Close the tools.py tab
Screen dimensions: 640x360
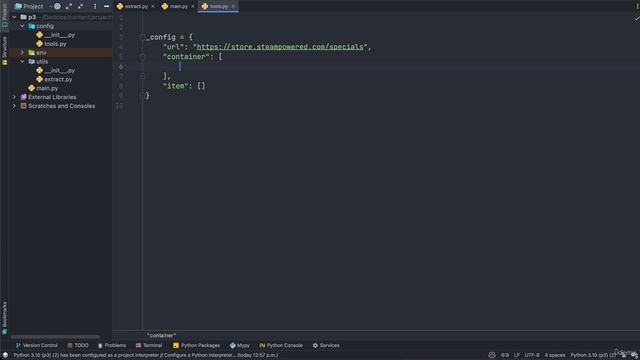(233, 6)
